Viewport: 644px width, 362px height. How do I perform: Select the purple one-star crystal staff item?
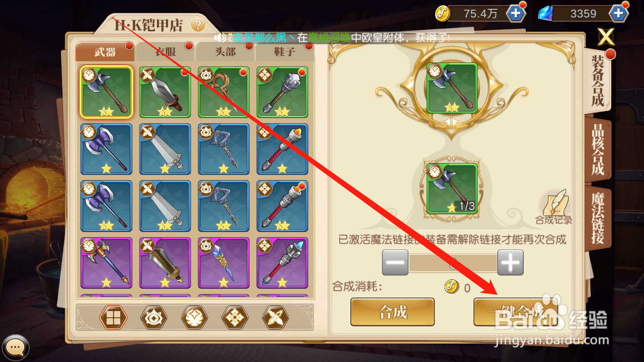pyautogui.click(x=224, y=263)
